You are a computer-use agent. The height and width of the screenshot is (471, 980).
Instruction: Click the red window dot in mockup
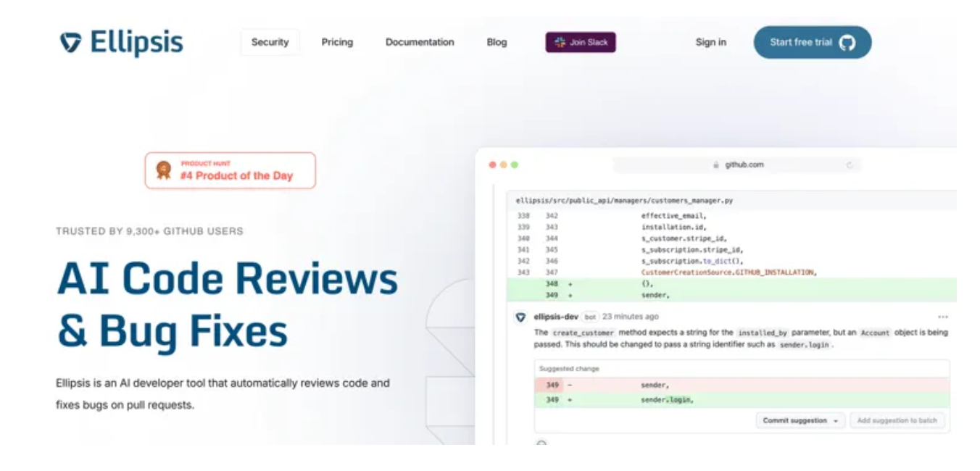(x=493, y=165)
